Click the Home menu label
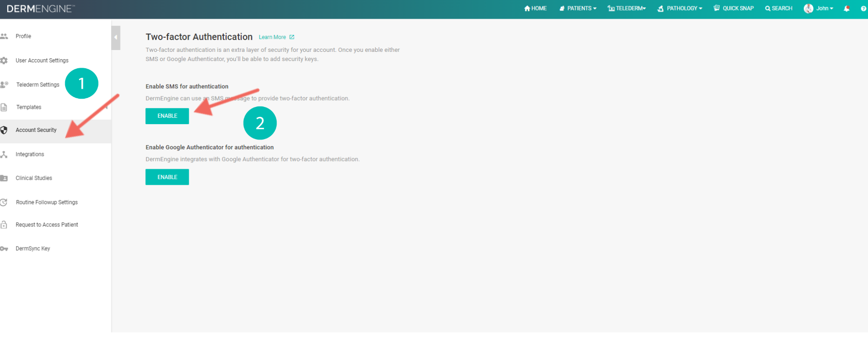This screenshot has width=868, height=348. pos(539,8)
